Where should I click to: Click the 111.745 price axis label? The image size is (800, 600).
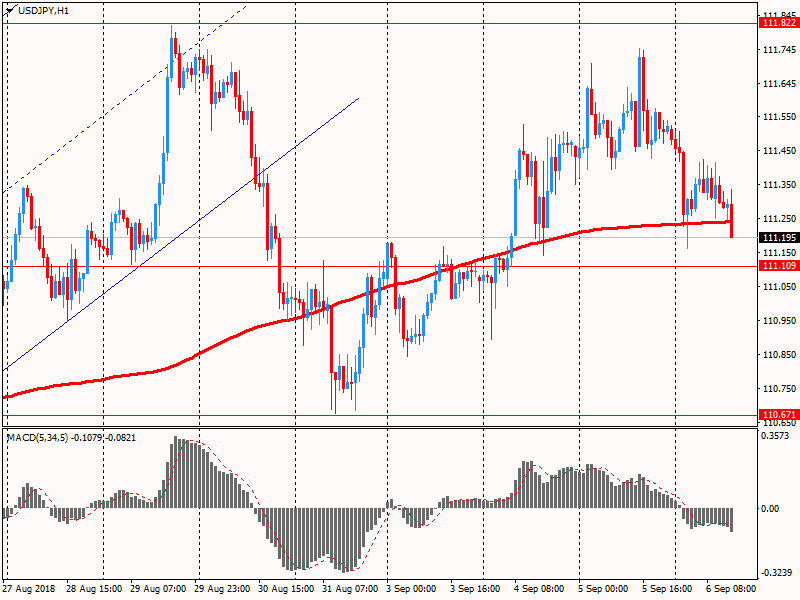coord(779,49)
